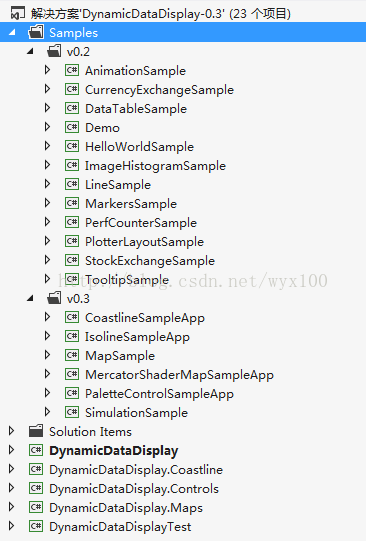Expand the SimulationSample project
The height and width of the screenshot is (541, 366).
(x=48, y=412)
